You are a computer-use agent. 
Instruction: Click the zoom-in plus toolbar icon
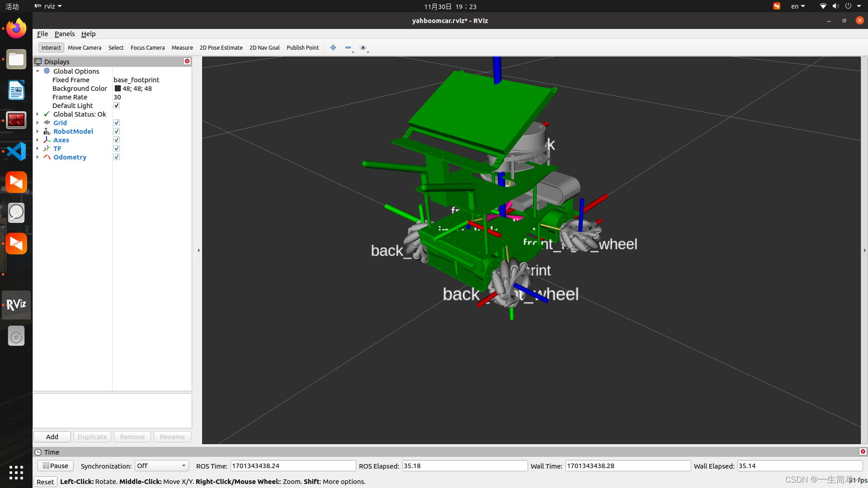pyautogui.click(x=333, y=47)
